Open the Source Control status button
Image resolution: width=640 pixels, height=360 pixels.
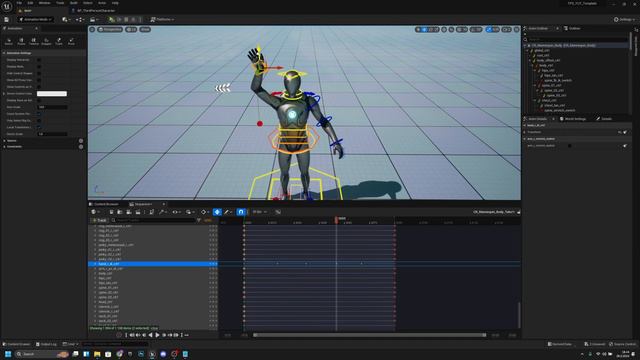pyautogui.click(x=622, y=344)
